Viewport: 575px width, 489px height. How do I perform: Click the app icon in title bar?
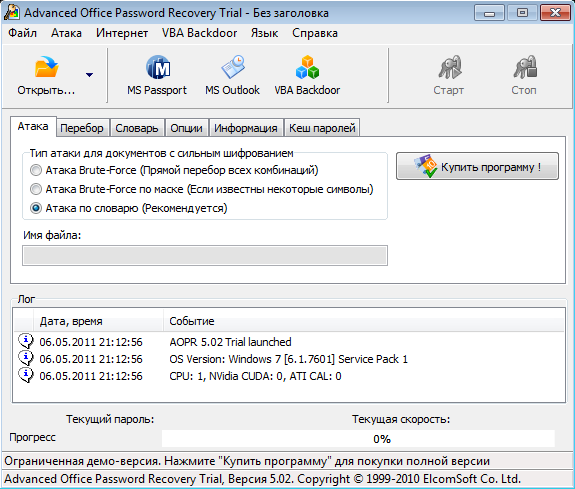11,12
